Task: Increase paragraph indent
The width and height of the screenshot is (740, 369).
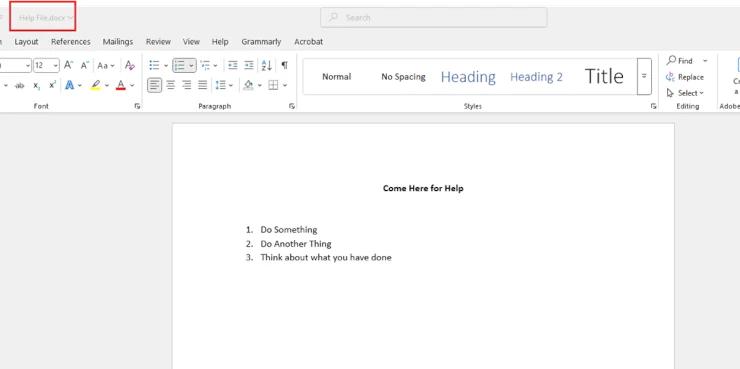Action: (249, 65)
